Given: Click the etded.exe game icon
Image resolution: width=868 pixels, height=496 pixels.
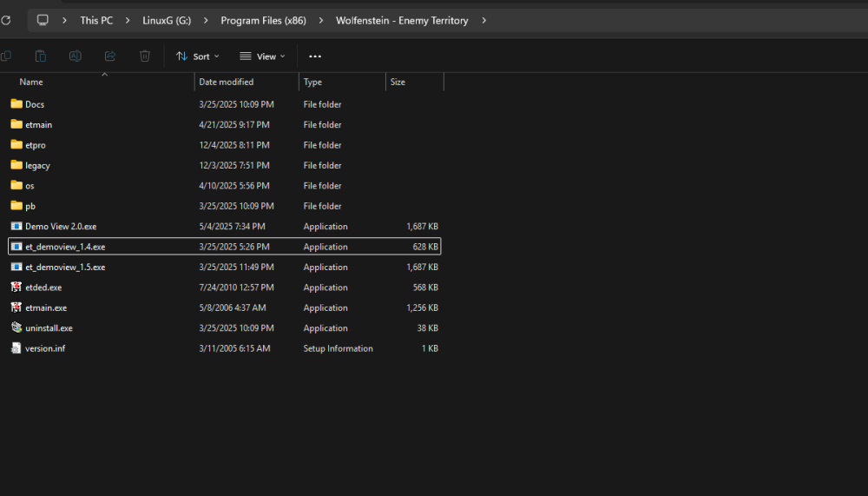Looking at the screenshot, I should click(x=16, y=287).
